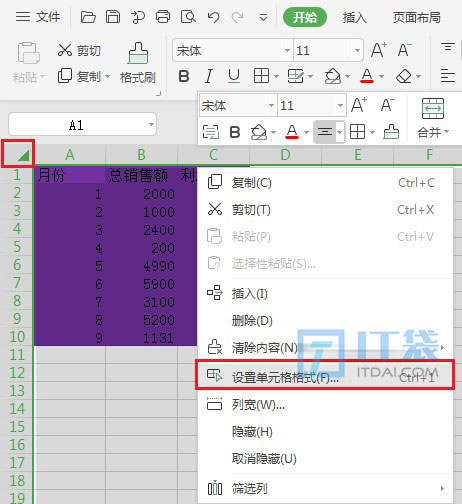Click the ribbon red font color A
462x504 pixels.
point(367,76)
